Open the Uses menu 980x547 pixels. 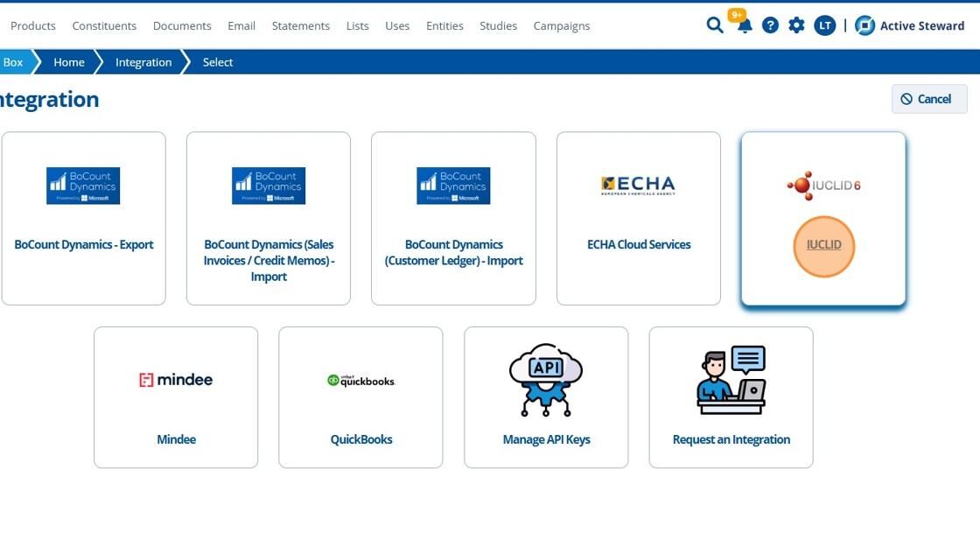point(397,25)
